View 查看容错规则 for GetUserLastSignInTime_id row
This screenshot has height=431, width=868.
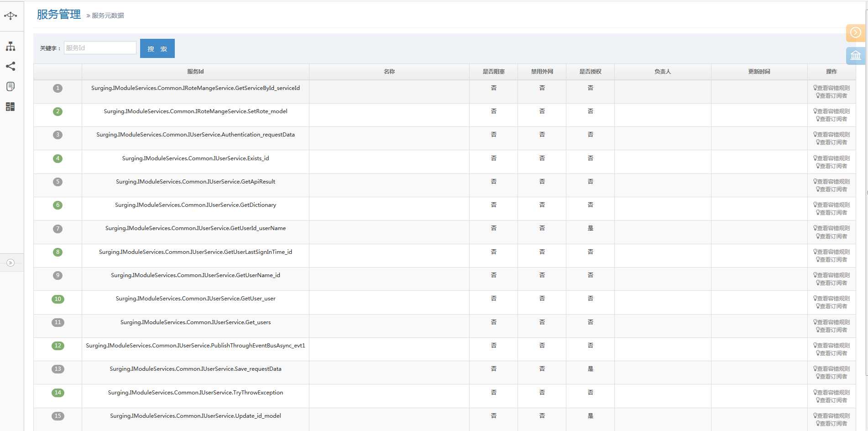(x=831, y=252)
